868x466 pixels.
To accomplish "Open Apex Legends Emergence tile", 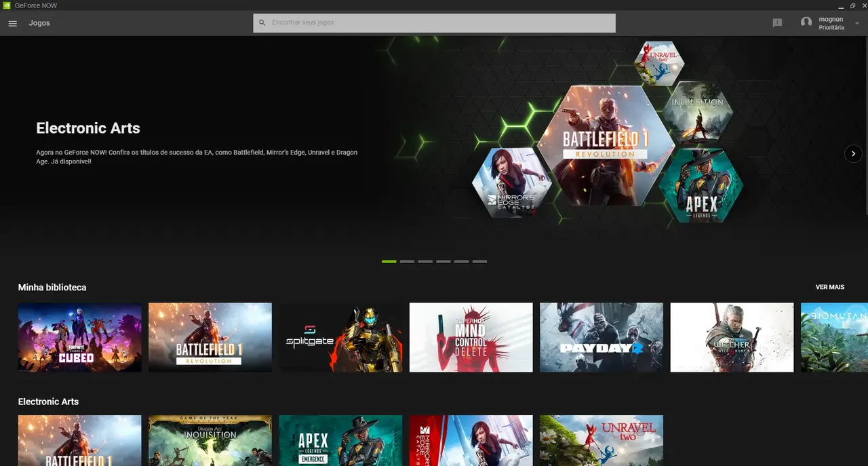I will pos(340,440).
